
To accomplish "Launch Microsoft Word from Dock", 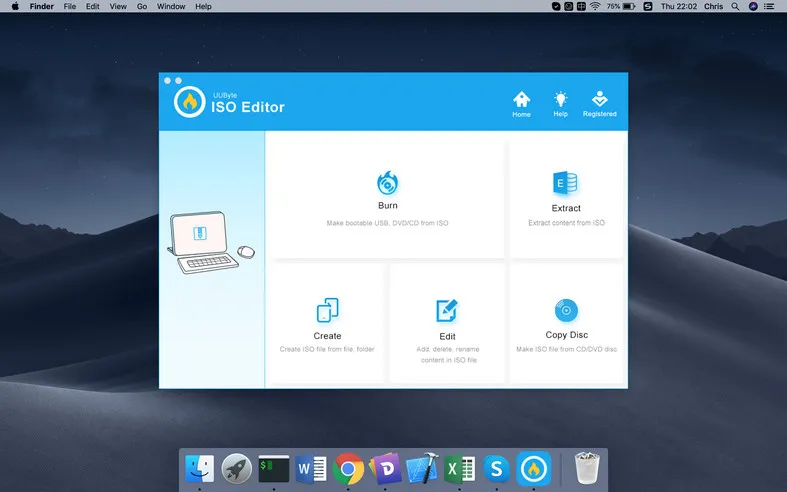I will click(x=311, y=469).
